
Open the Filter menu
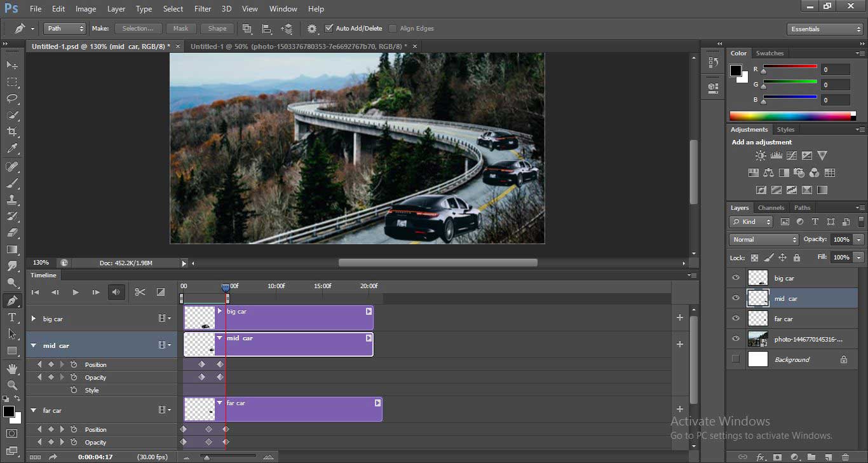[203, 9]
